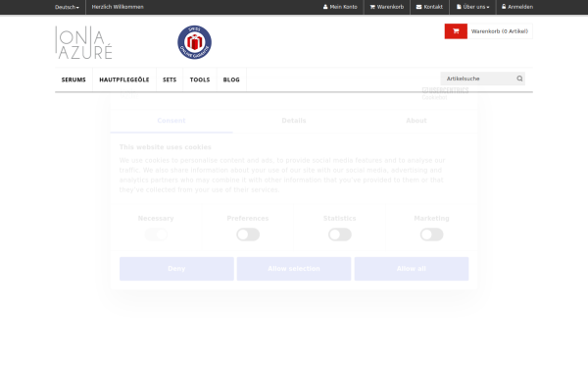Click the Deny button

[x=176, y=269]
